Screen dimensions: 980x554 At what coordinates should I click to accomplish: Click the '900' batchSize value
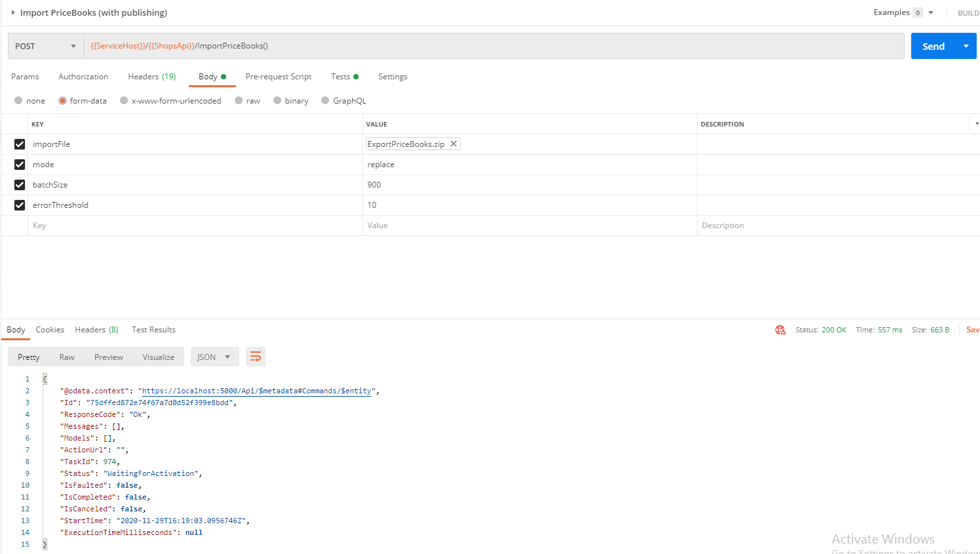(530, 185)
